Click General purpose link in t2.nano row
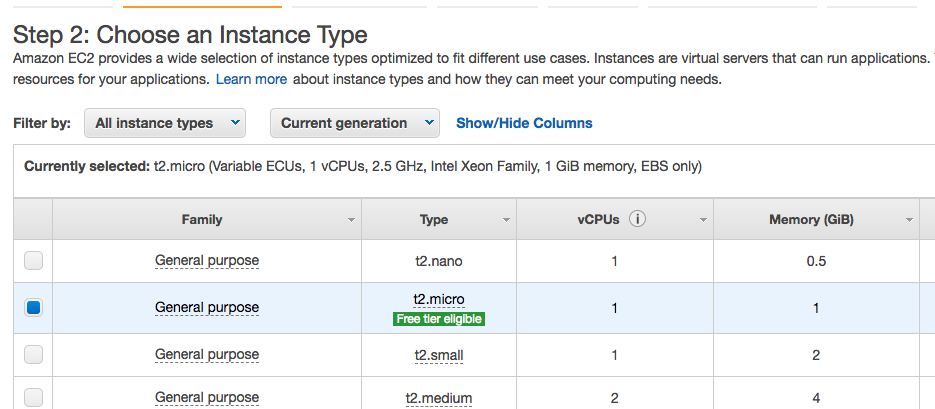 pyautogui.click(x=206, y=261)
